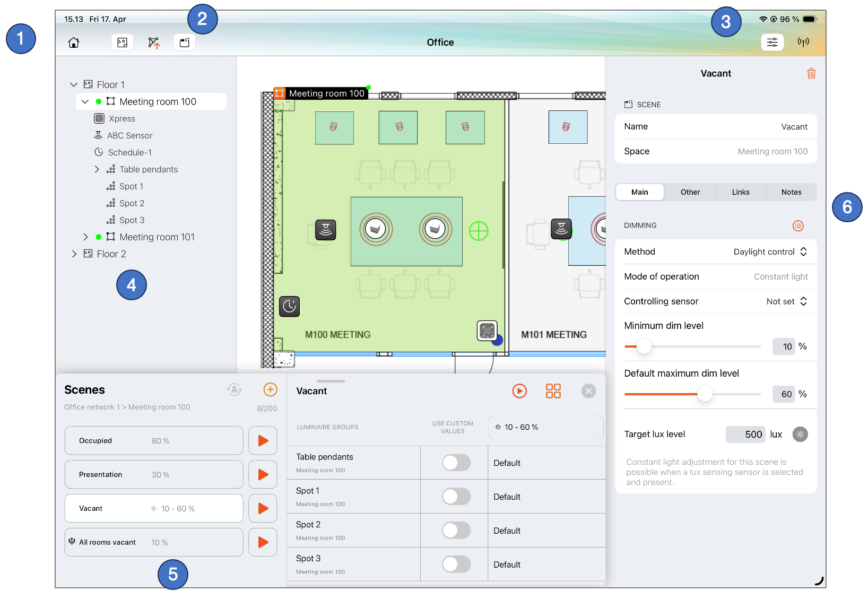Select the Presentation scene
This screenshot has width=868, height=591.
[154, 474]
